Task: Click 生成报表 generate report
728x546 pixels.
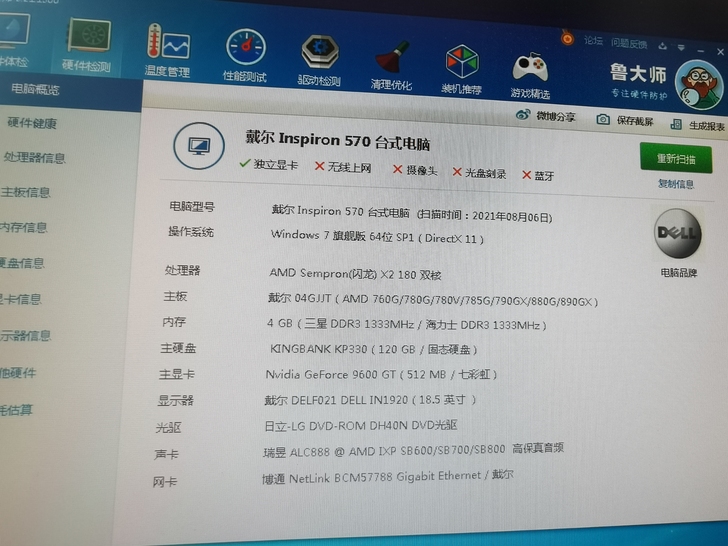Action: click(698, 124)
